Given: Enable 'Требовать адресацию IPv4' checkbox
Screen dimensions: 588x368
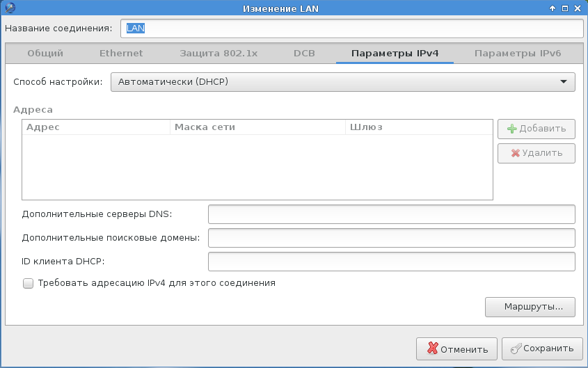Looking at the screenshot, I should [29, 283].
